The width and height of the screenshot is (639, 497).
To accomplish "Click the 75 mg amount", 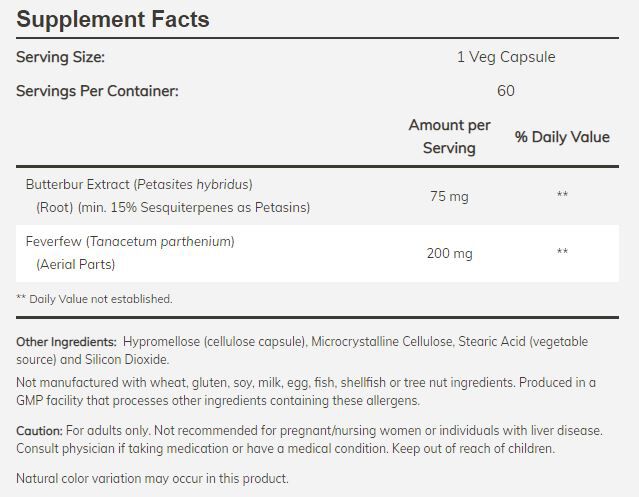I will pyautogui.click(x=448, y=196).
